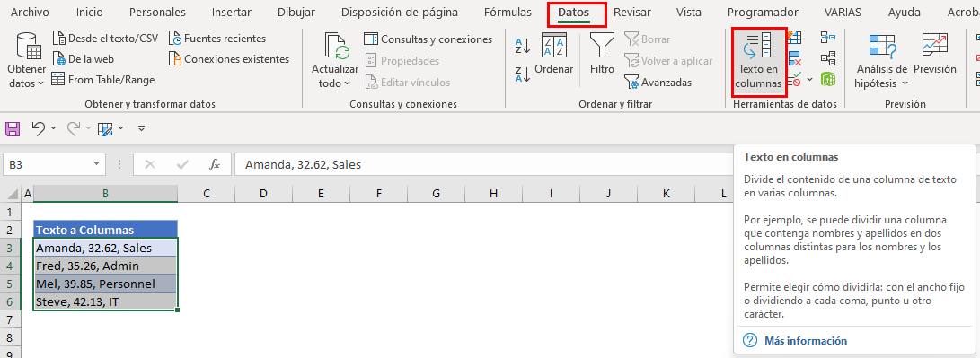Screen dimensions: 980x358
Task: Open Texto en columnas tool
Action: (759, 61)
